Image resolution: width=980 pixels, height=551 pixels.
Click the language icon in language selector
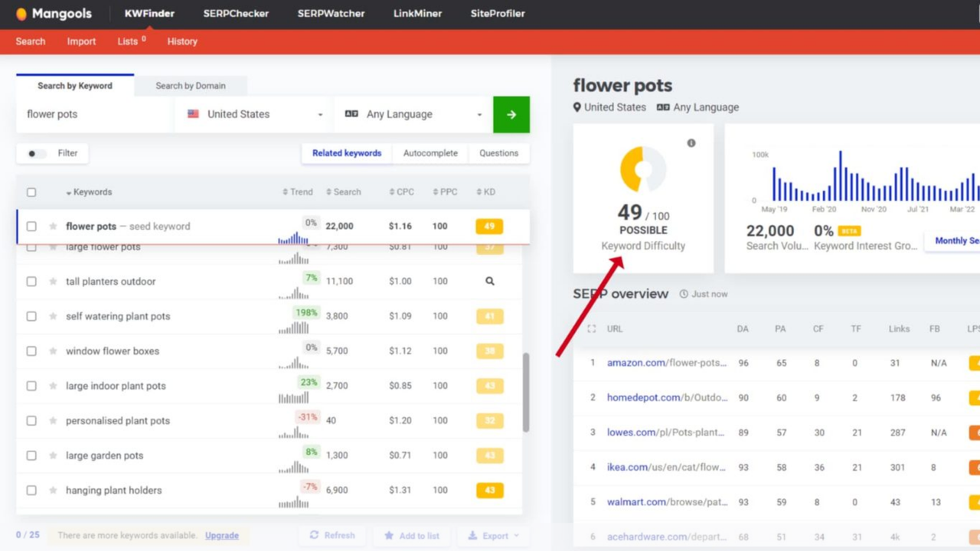(x=351, y=114)
